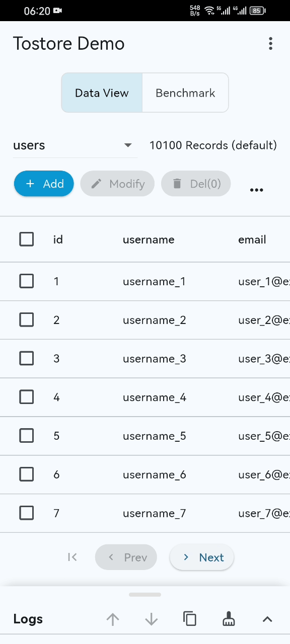Go to the Next page of records
The height and width of the screenshot is (644, 290).
click(x=201, y=557)
